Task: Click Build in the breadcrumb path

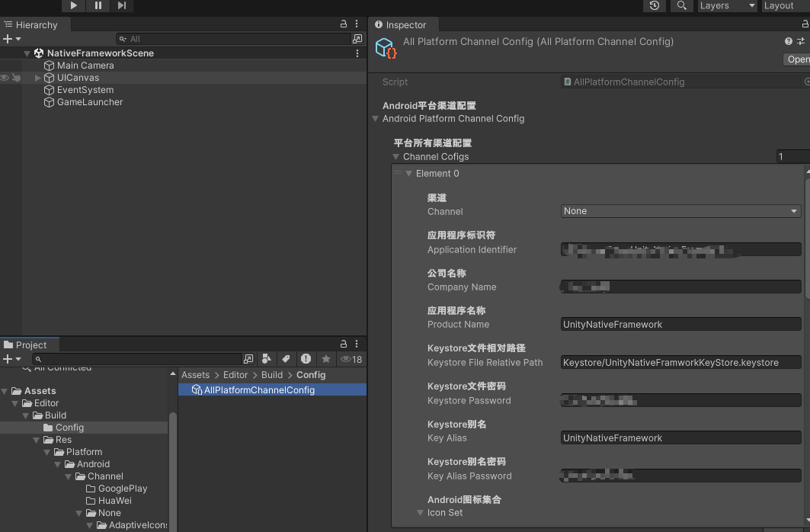Action: tap(272, 375)
